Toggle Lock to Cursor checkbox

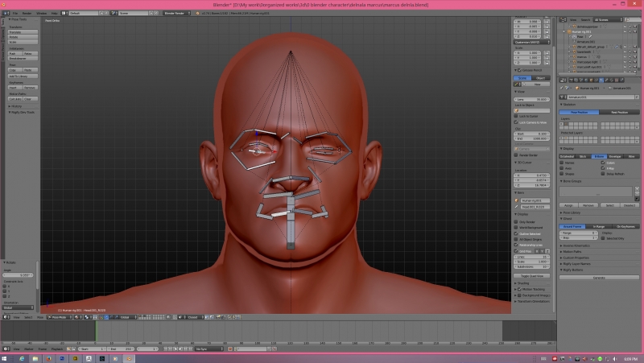point(516,116)
